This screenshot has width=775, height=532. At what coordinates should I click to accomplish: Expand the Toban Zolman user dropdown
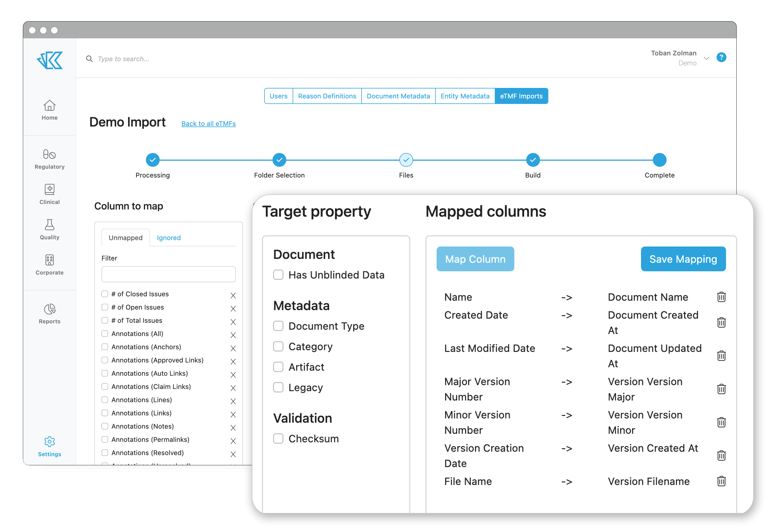click(x=706, y=58)
